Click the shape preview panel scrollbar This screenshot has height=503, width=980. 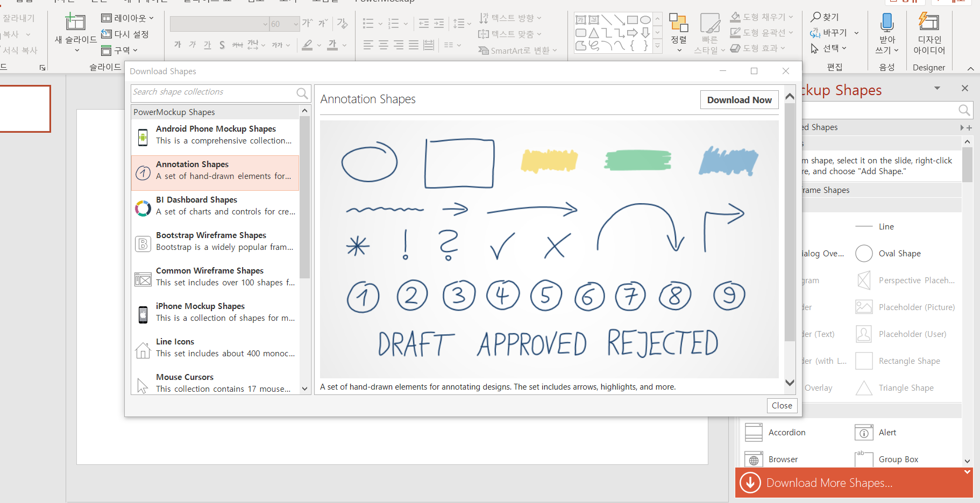(x=790, y=222)
